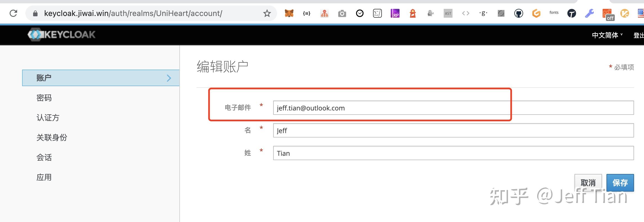Go to the 认证方 sidebar section

coord(48,118)
